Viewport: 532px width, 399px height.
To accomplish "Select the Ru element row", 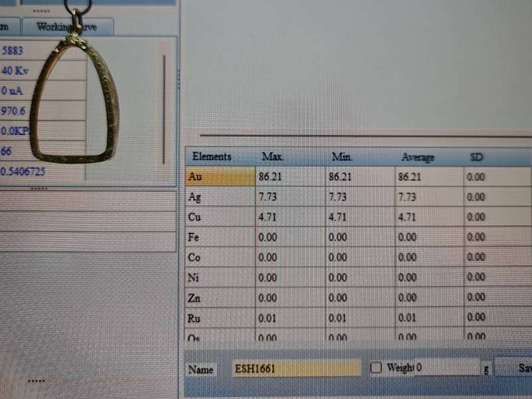I will click(x=219, y=318).
